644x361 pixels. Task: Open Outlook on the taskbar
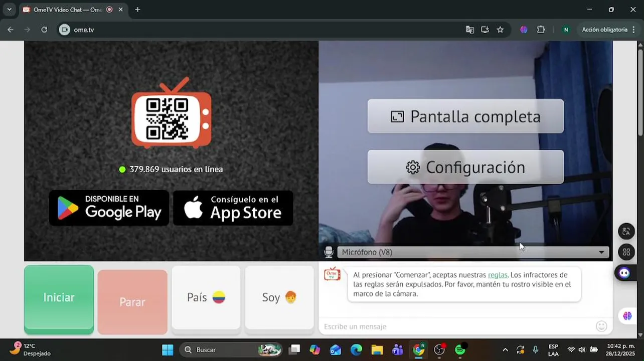coord(336,349)
